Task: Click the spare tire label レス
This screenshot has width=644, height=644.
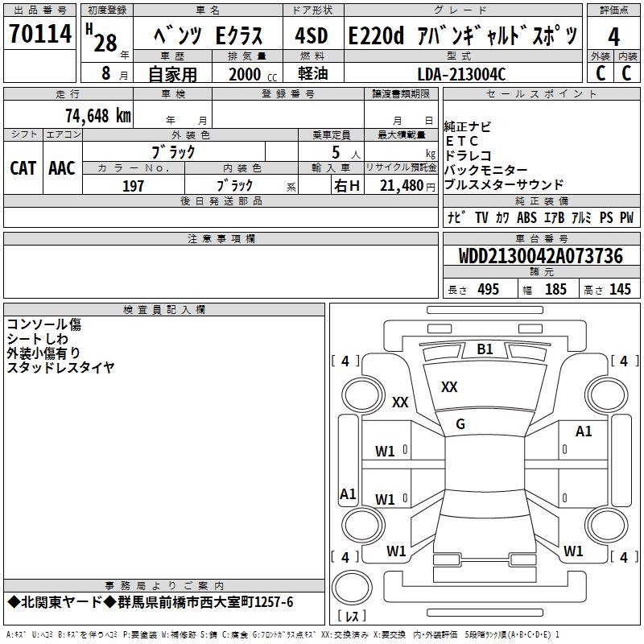Action: [352, 616]
